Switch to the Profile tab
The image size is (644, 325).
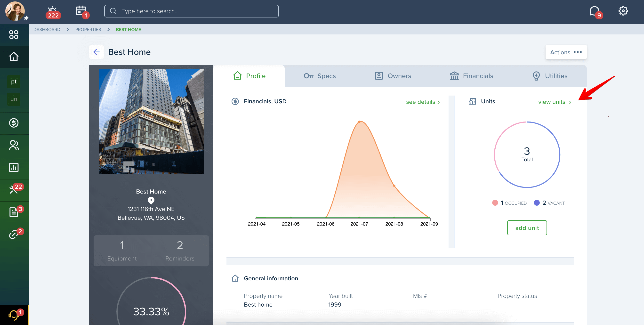click(249, 76)
